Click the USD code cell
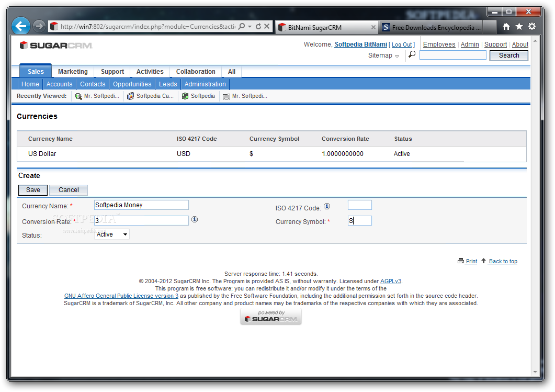 [x=184, y=154]
